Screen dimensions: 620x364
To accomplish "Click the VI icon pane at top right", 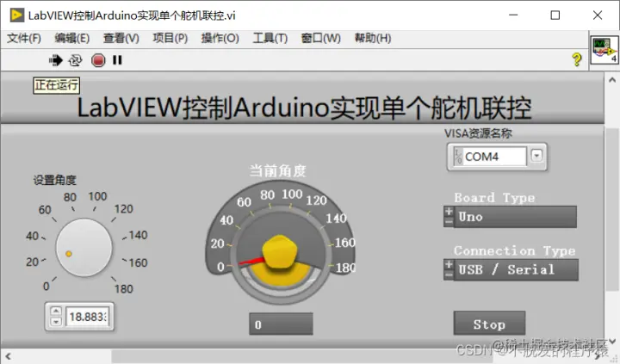I will click(x=604, y=50).
